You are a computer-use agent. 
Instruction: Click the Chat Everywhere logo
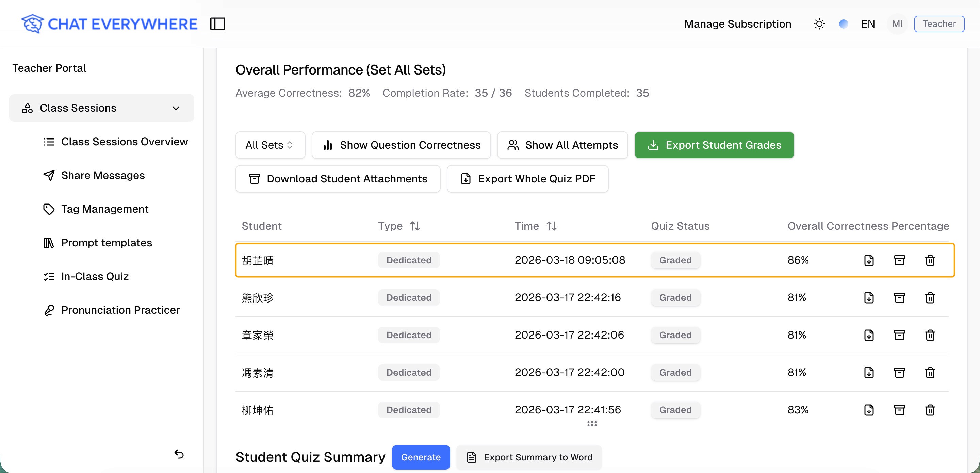(109, 24)
